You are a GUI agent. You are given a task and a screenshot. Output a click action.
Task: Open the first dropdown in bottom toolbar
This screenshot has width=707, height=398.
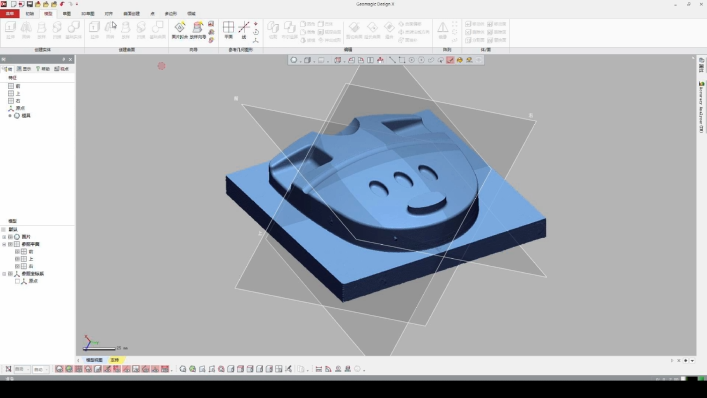22,369
